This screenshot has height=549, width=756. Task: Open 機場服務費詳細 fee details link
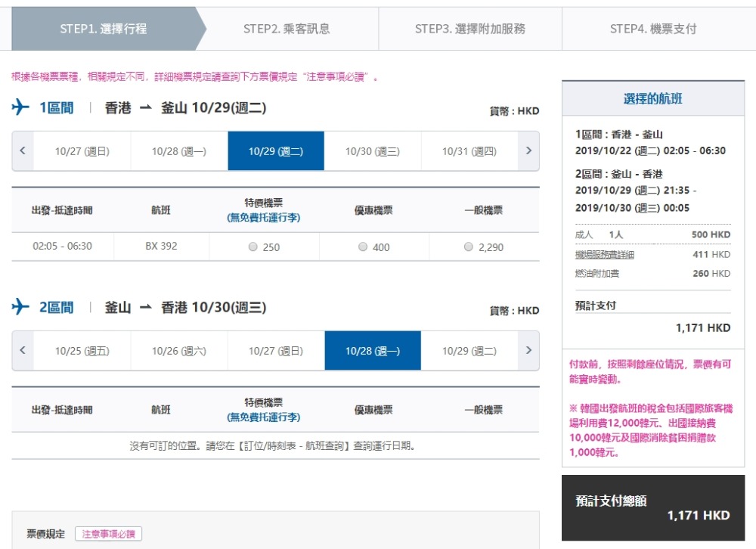click(x=605, y=255)
